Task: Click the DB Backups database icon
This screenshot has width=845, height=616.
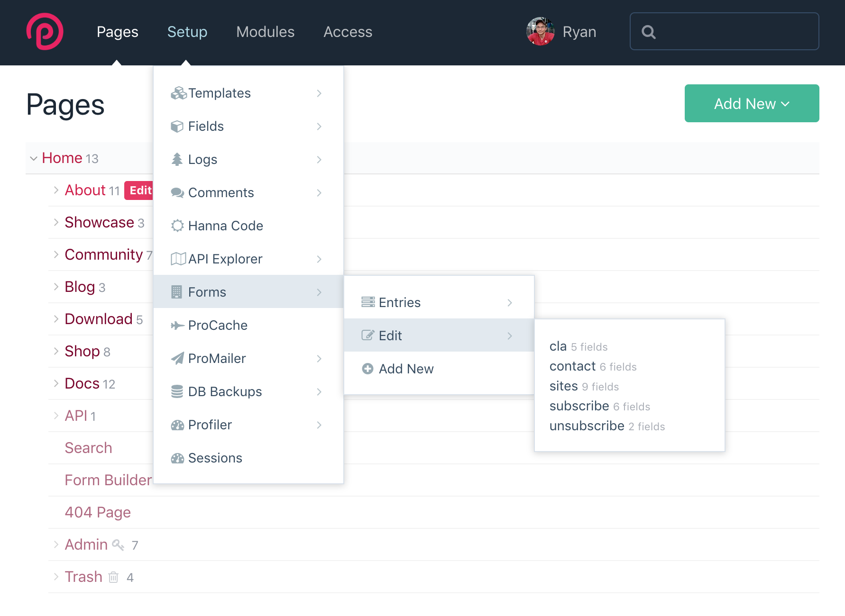Action: coord(177,392)
